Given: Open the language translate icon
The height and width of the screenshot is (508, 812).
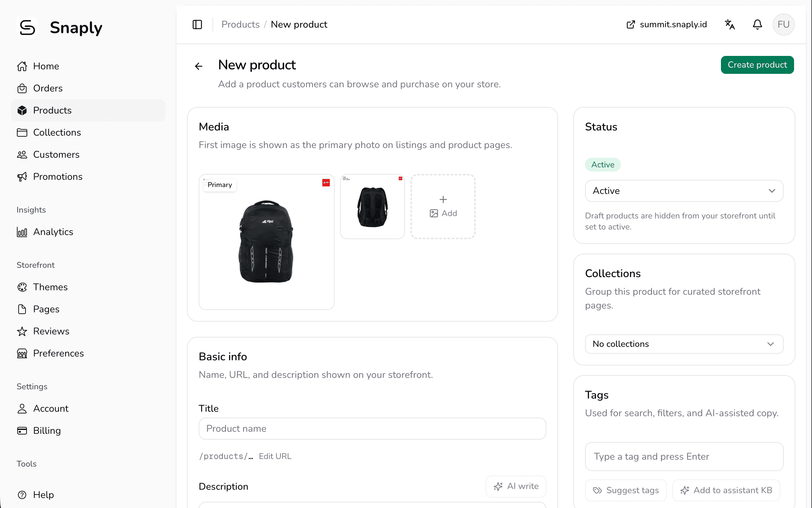Looking at the screenshot, I should pyautogui.click(x=730, y=25).
